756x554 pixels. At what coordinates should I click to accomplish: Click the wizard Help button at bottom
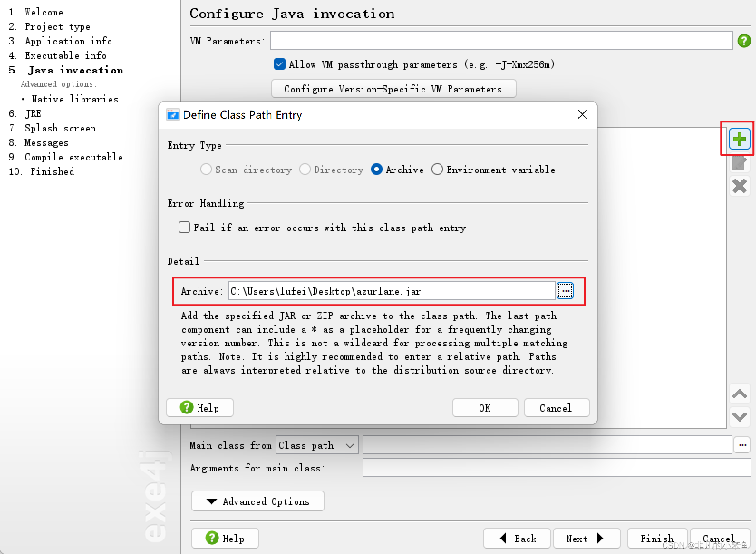225,539
